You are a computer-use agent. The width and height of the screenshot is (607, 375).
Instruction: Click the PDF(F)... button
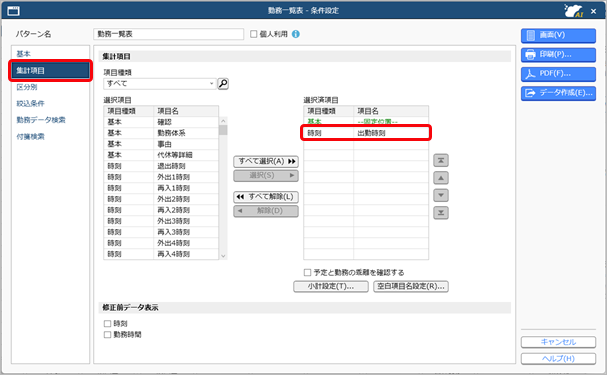click(x=558, y=74)
